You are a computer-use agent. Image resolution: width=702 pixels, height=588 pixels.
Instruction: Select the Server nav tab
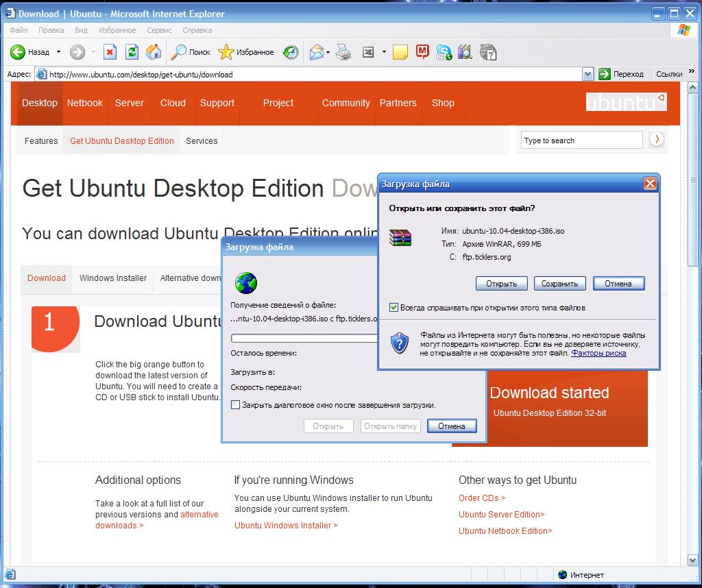coord(130,103)
